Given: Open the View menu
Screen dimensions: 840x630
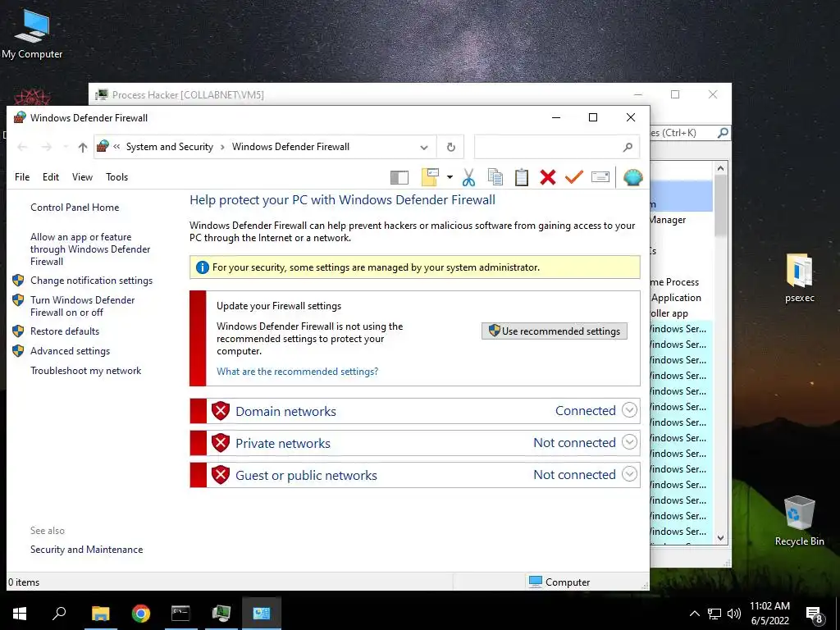Looking at the screenshot, I should pyautogui.click(x=83, y=177).
